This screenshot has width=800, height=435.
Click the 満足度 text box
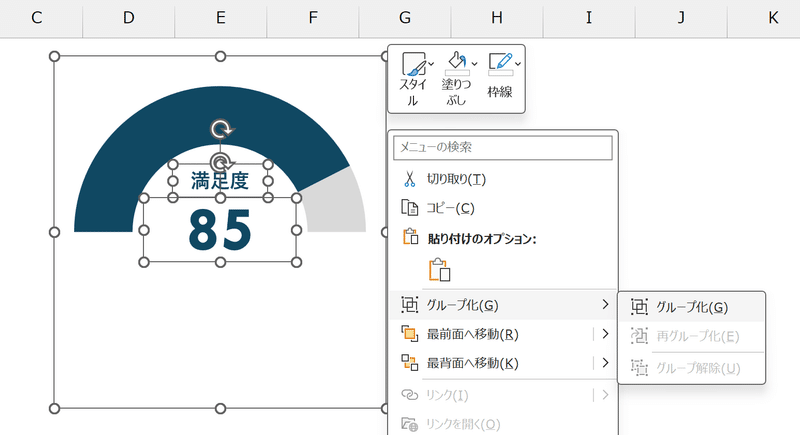tap(220, 181)
